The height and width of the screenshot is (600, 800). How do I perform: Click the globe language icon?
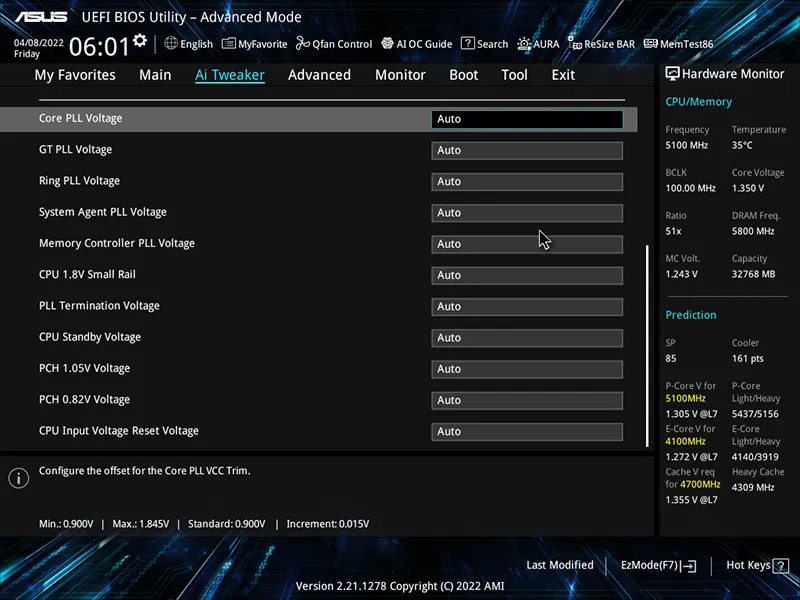[171, 43]
